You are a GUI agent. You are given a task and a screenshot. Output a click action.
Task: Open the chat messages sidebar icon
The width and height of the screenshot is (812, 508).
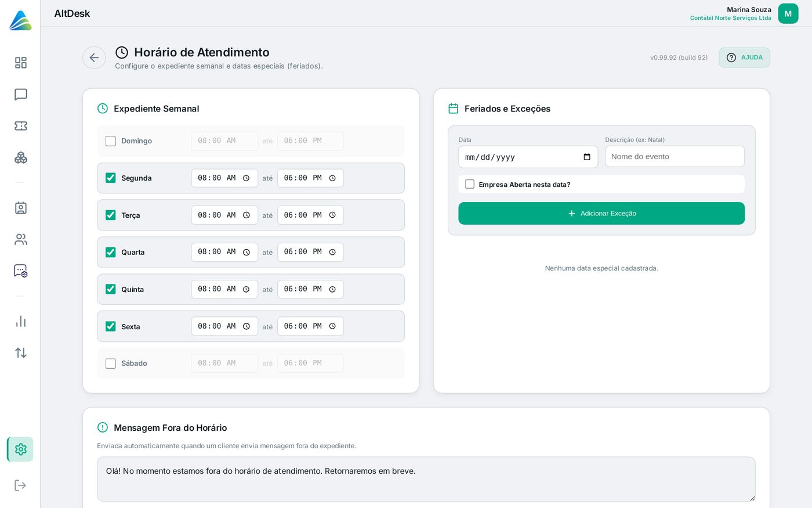point(21,94)
